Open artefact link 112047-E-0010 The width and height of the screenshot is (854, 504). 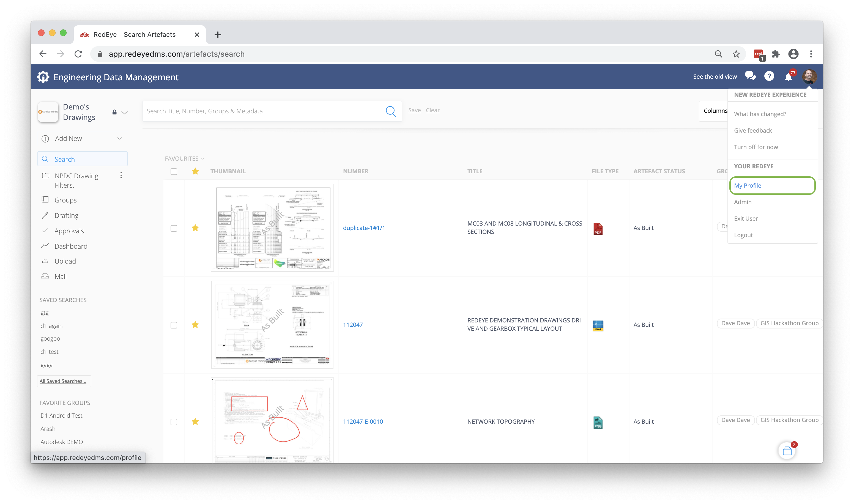coord(363,421)
